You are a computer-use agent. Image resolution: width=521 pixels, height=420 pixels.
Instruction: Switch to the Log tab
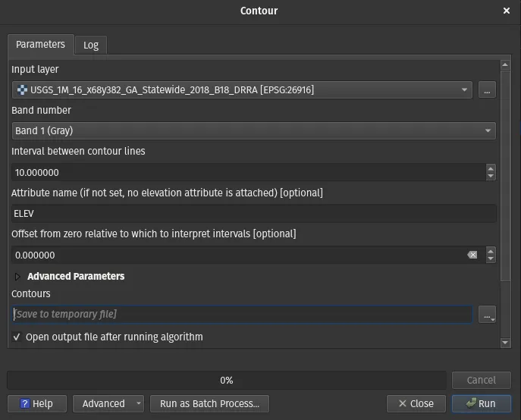91,45
